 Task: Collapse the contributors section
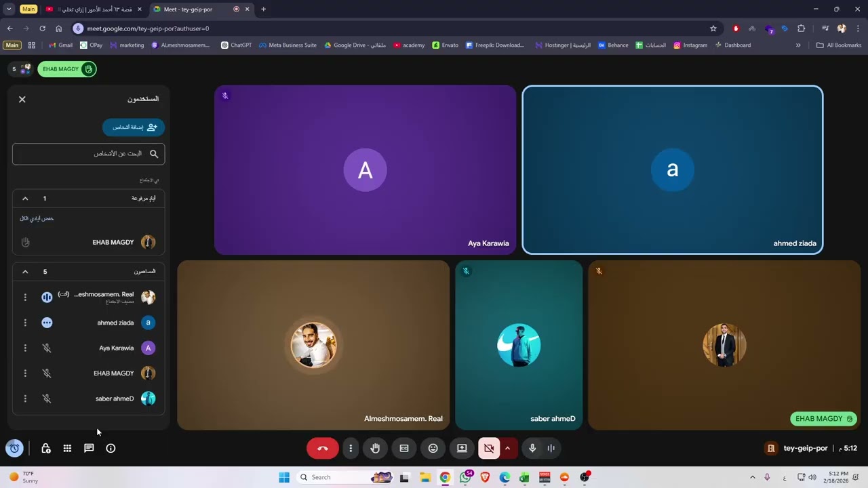(25, 272)
